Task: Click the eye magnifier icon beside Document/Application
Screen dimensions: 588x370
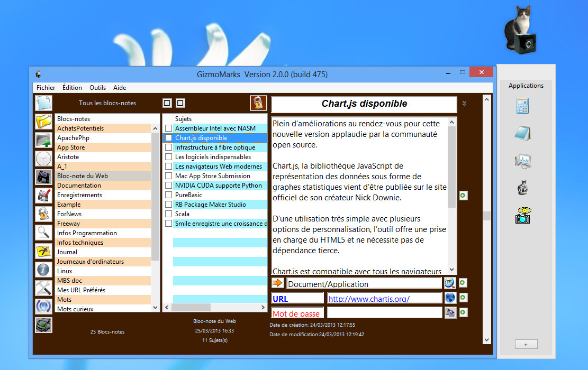Action: [450, 283]
